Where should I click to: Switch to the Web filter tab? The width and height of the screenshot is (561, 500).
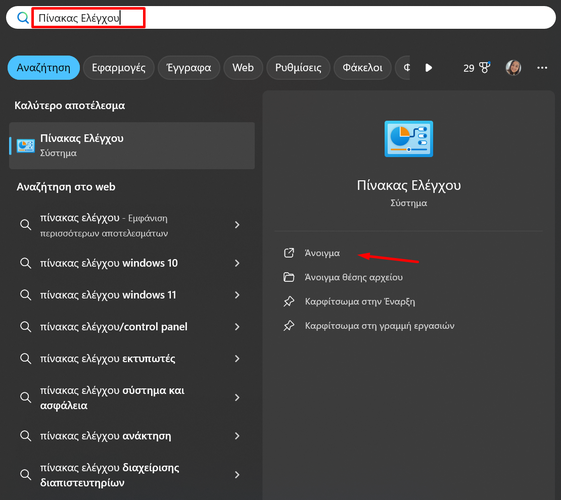(x=243, y=68)
